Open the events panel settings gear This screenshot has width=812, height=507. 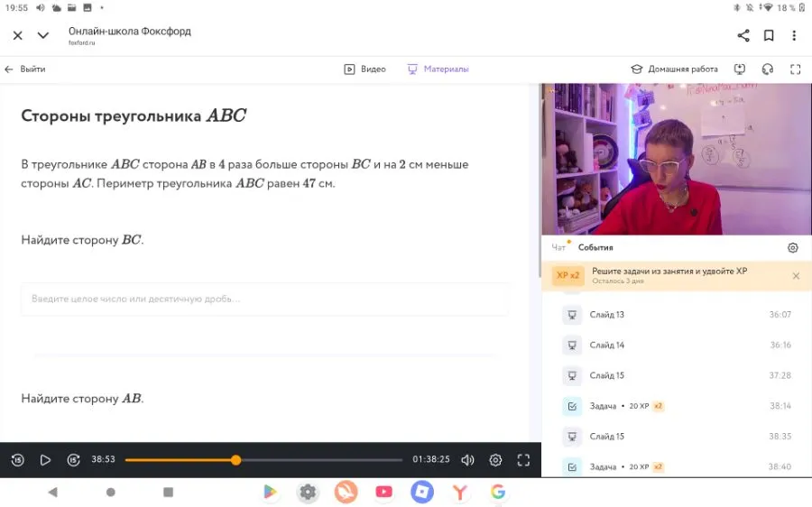pos(793,247)
